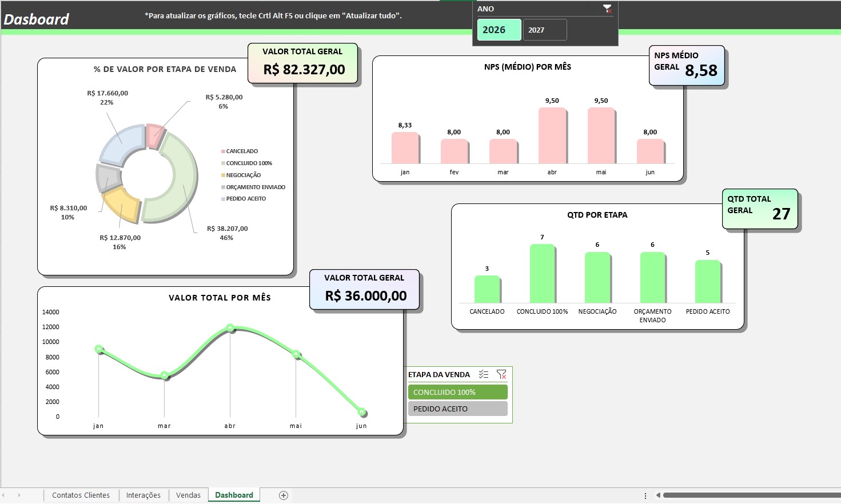The image size is (841, 504).
Task: Click the gray 10% donut segment
Action: tap(107, 178)
